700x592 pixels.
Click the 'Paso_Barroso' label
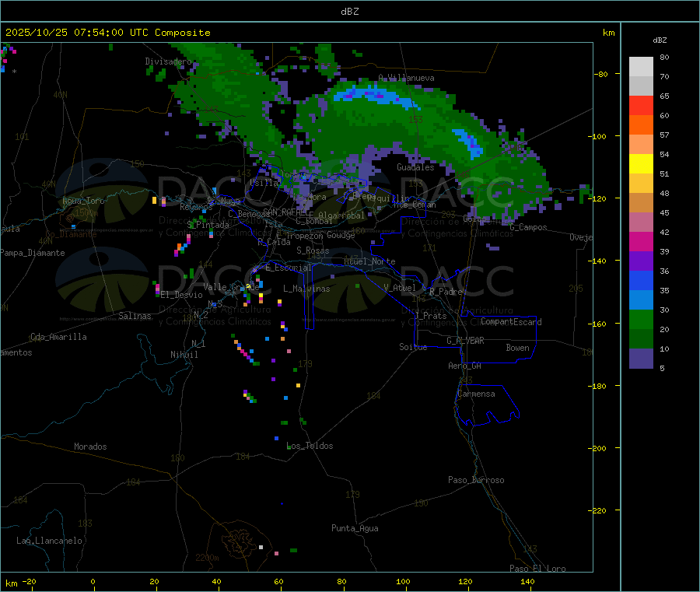click(476, 480)
